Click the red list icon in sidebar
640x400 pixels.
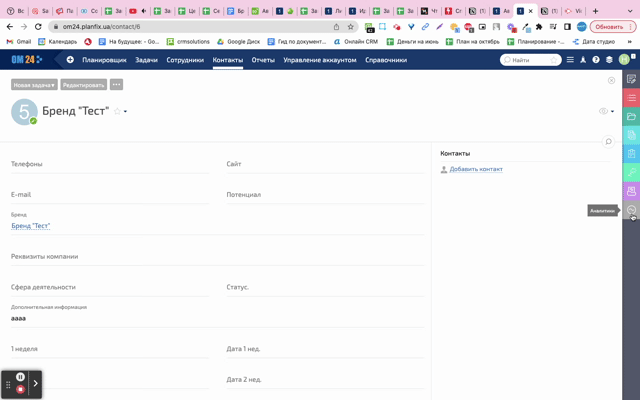tap(631, 98)
